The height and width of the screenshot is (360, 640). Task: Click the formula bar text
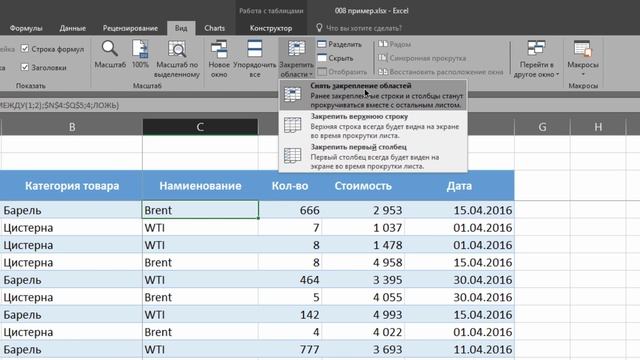coord(60,105)
